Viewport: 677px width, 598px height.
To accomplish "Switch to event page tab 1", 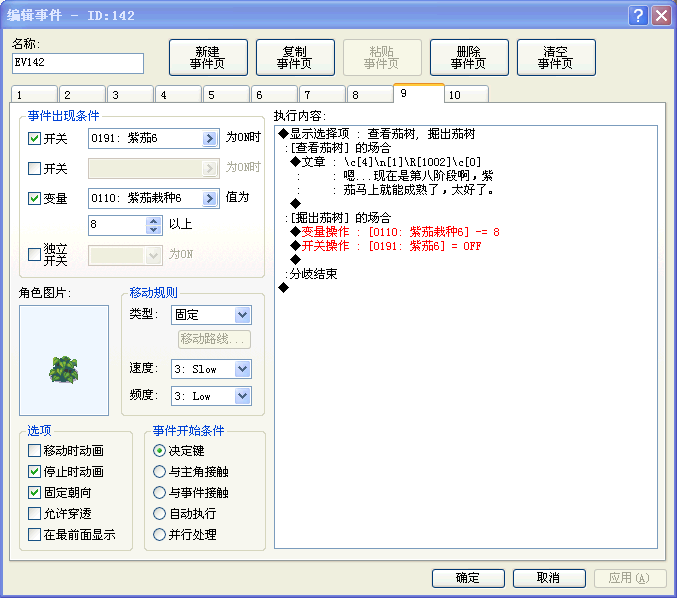I will [34, 95].
